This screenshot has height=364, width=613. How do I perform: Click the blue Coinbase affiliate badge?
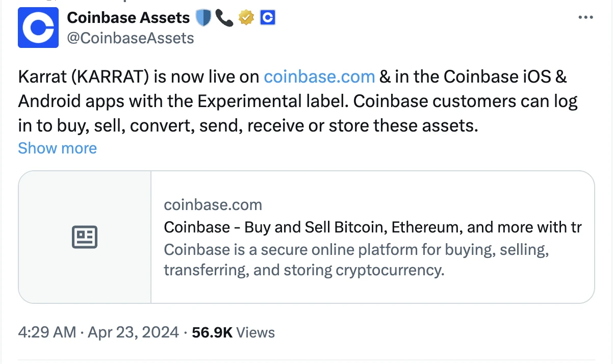pos(268,18)
